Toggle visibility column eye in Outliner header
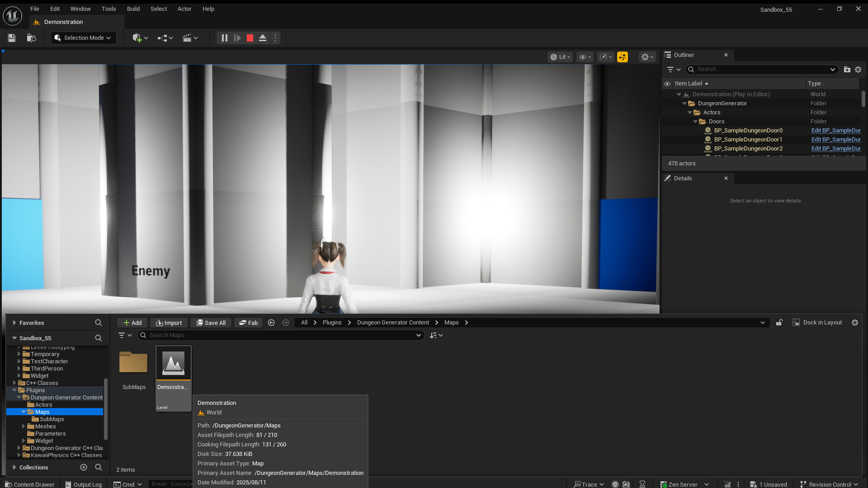This screenshot has width=868, height=488. [x=667, y=84]
